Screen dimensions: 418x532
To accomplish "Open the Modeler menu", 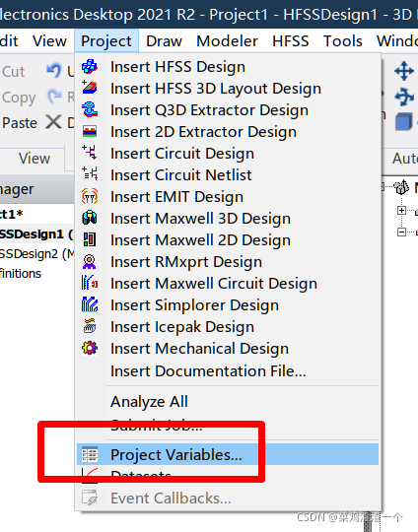I will pyautogui.click(x=227, y=41).
